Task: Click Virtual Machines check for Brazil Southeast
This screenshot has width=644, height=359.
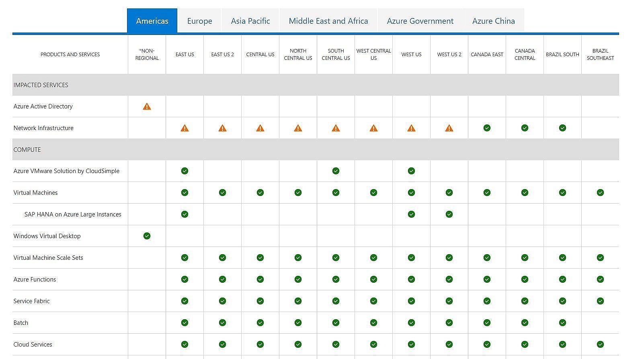Action: pyautogui.click(x=600, y=193)
